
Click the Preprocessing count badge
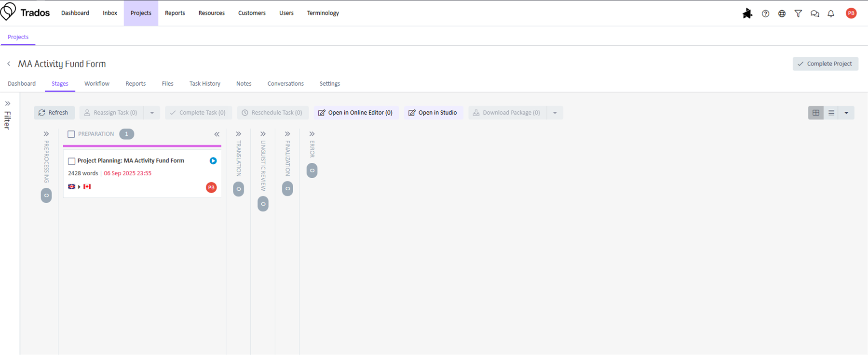[46, 195]
